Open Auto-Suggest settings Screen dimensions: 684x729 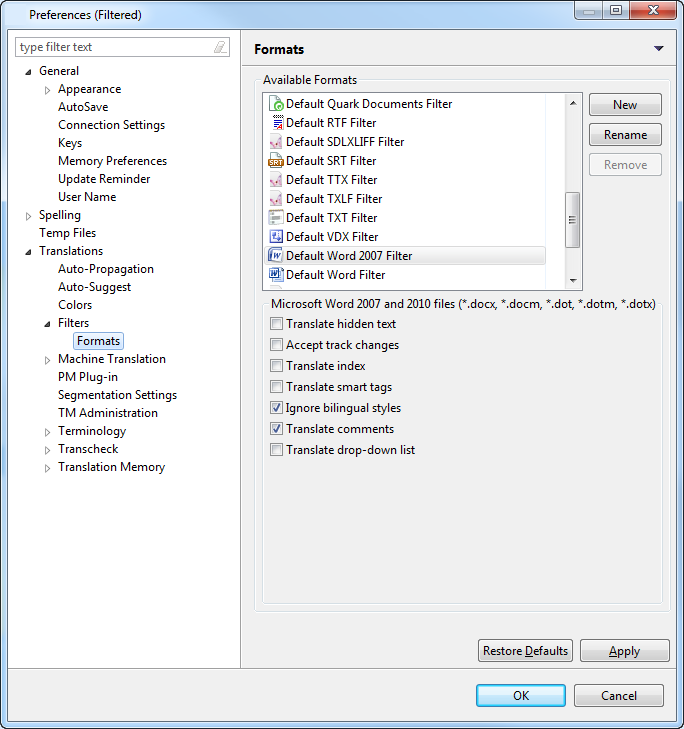point(94,287)
